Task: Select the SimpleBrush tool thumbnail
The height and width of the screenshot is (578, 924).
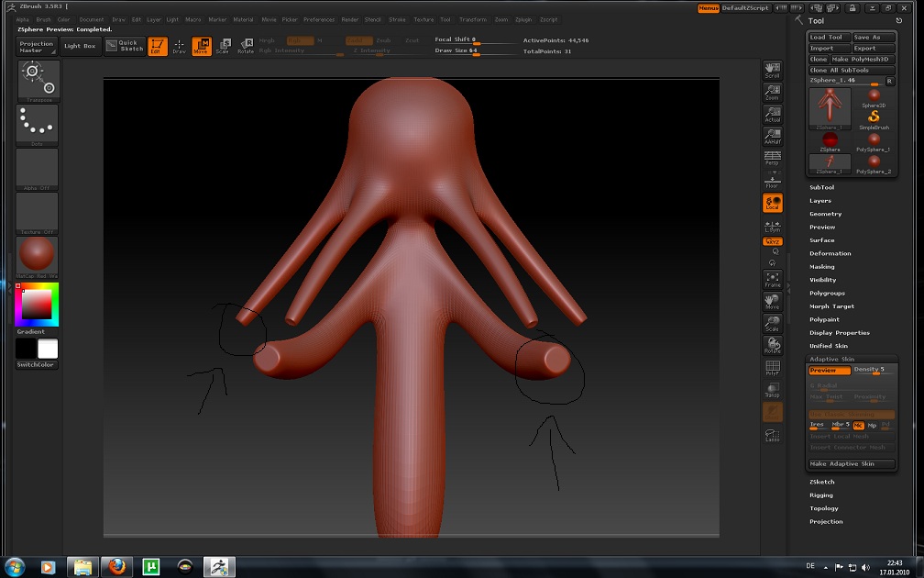Action: pyautogui.click(x=874, y=119)
